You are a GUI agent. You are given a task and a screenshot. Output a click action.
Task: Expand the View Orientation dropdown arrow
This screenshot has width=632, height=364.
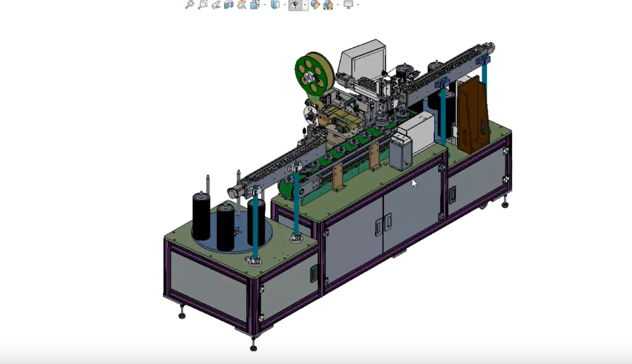click(265, 4)
